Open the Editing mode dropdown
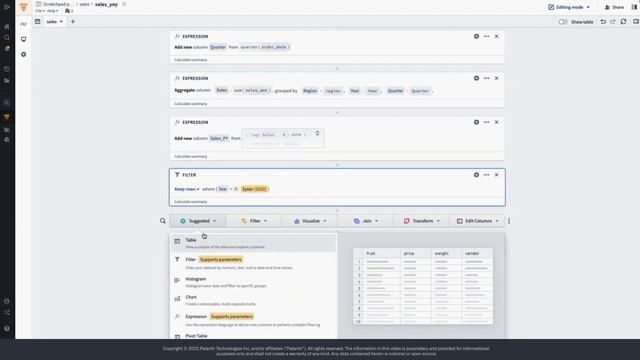This screenshot has width=640, height=360. click(569, 7)
